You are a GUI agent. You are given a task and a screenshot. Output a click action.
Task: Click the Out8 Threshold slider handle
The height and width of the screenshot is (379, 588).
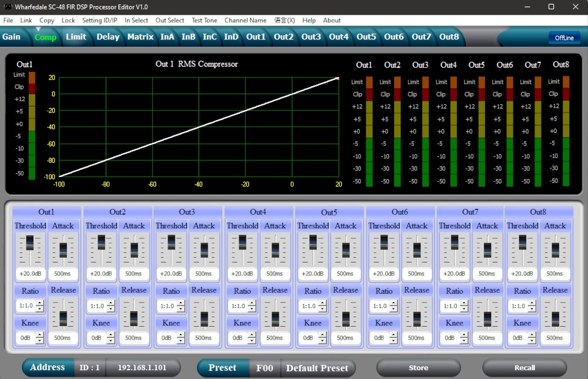pyautogui.click(x=522, y=243)
